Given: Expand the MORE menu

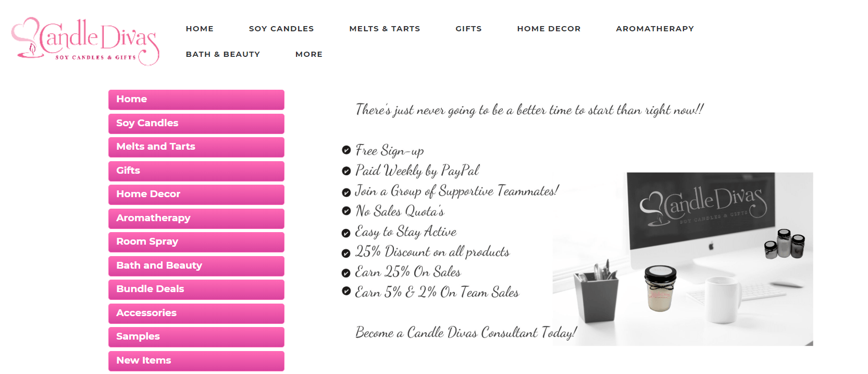Looking at the screenshot, I should (309, 54).
